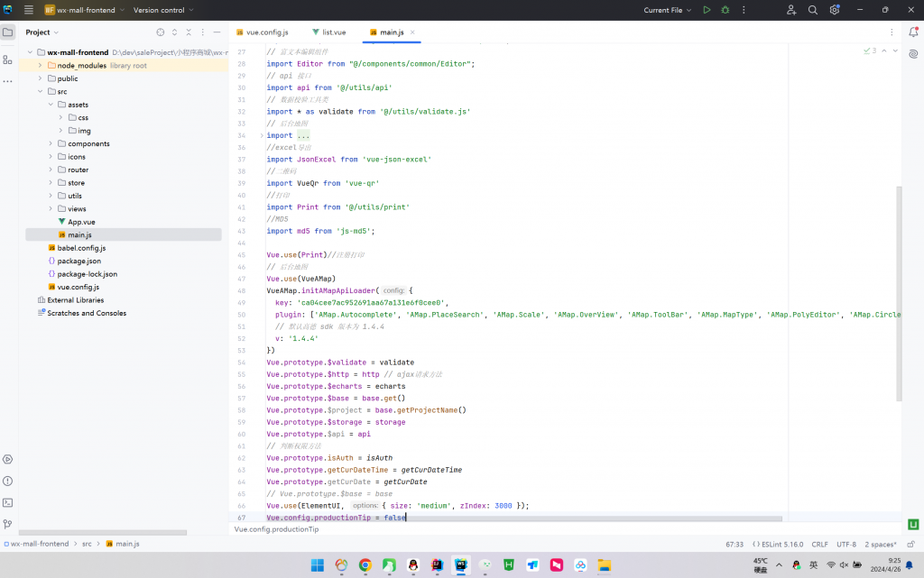The height and width of the screenshot is (578, 924).
Task: Open the Current File run configuration dropdown
Action: [668, 10]
